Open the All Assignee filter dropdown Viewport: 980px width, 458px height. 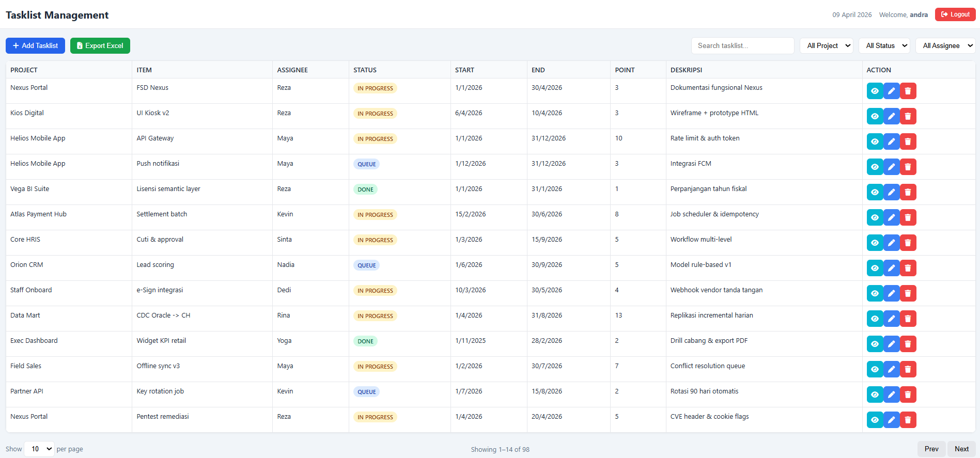click(x=945, y=45)
